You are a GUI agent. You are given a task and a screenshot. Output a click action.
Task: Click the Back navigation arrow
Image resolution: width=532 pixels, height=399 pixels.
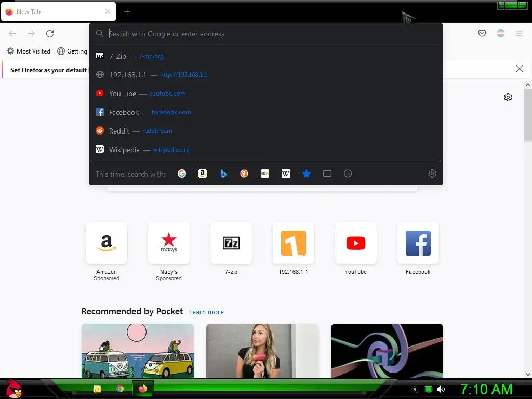pyautogui.click(x=12, y=34)
